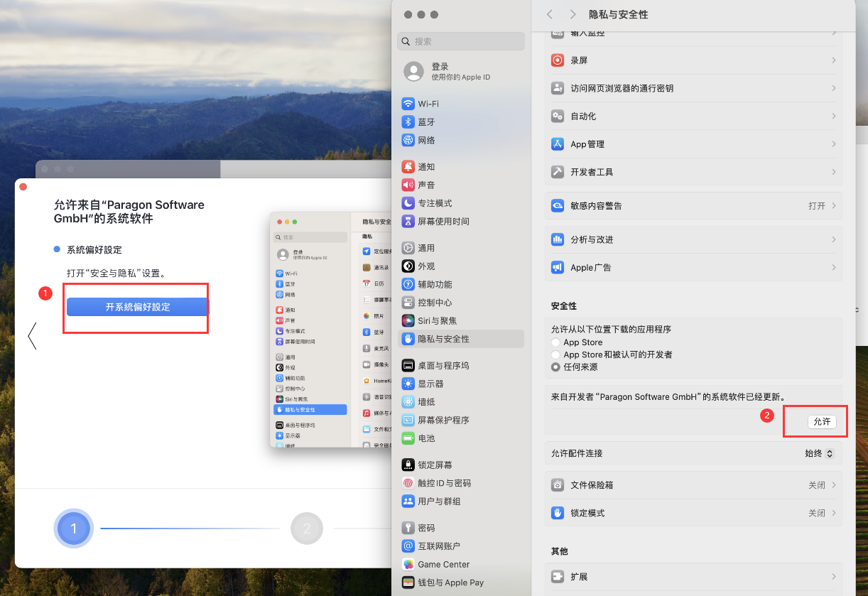Open 屏幕使用时间 screen time icon
Screen dimensions: 868x596
point(408,222)
